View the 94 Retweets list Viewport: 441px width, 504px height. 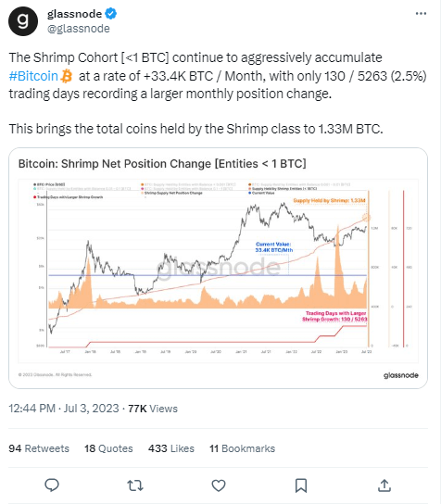coord(39,448)
